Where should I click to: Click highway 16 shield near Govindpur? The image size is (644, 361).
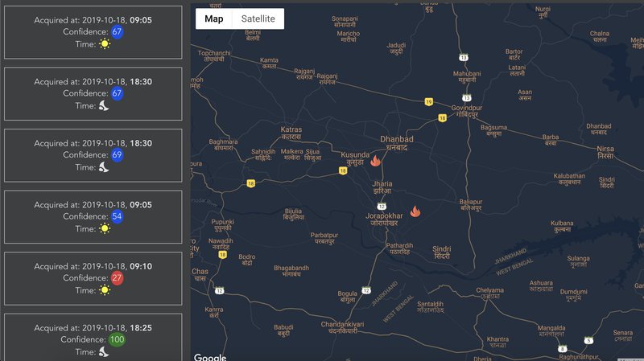442,117
